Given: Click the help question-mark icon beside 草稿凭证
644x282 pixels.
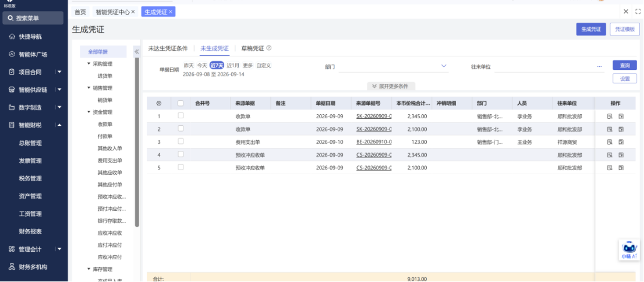Looking at the screenshot, I should click(269, 48).
